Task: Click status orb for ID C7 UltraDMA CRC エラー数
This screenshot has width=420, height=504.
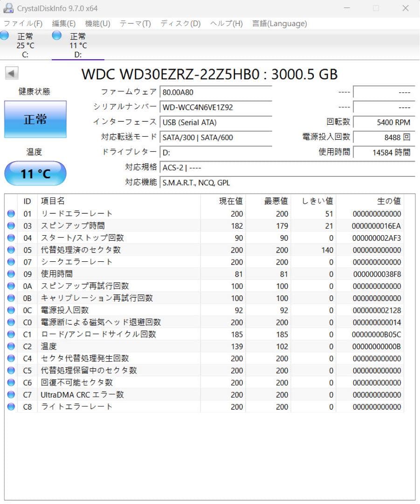Action: coord(11,394)
